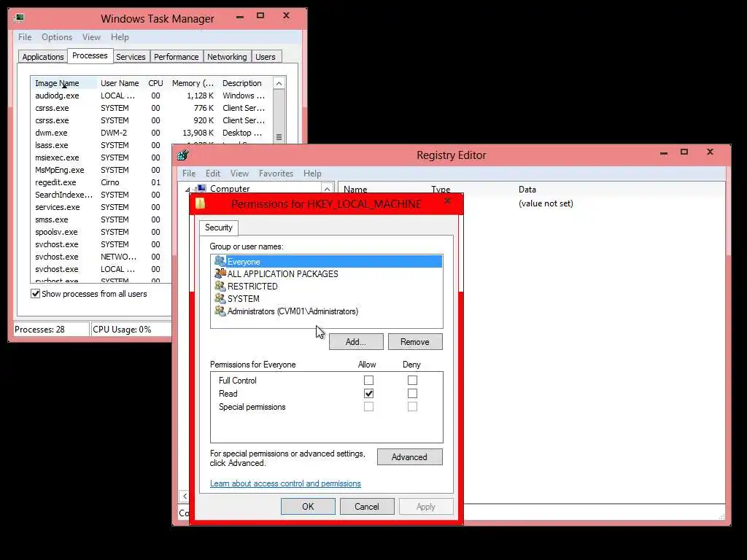The height and width of the screenshot is (560, 747).
Task: Switch to the Users tab
Action: coord(266,57)
